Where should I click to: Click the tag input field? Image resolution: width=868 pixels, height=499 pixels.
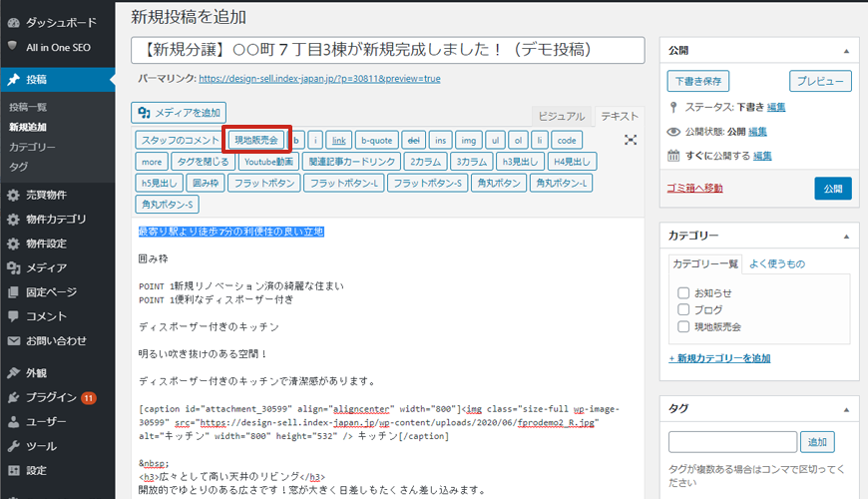point(732,441)
